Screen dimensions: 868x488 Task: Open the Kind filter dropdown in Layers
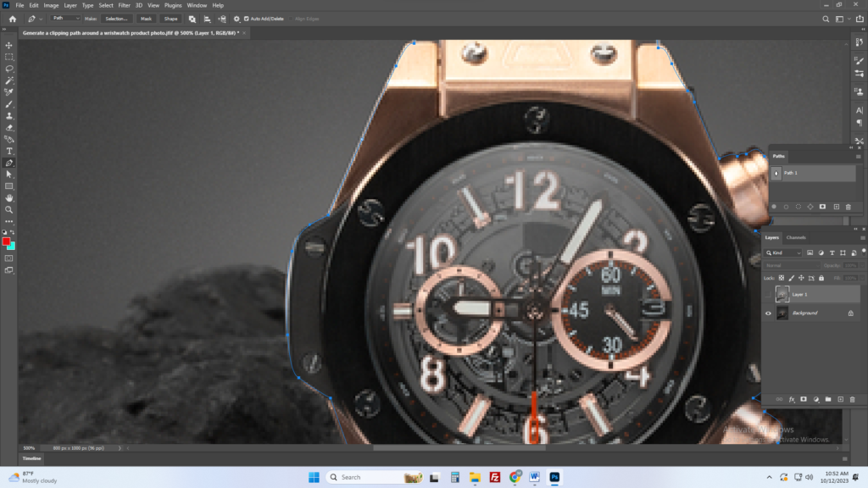(x=784, y=252)
